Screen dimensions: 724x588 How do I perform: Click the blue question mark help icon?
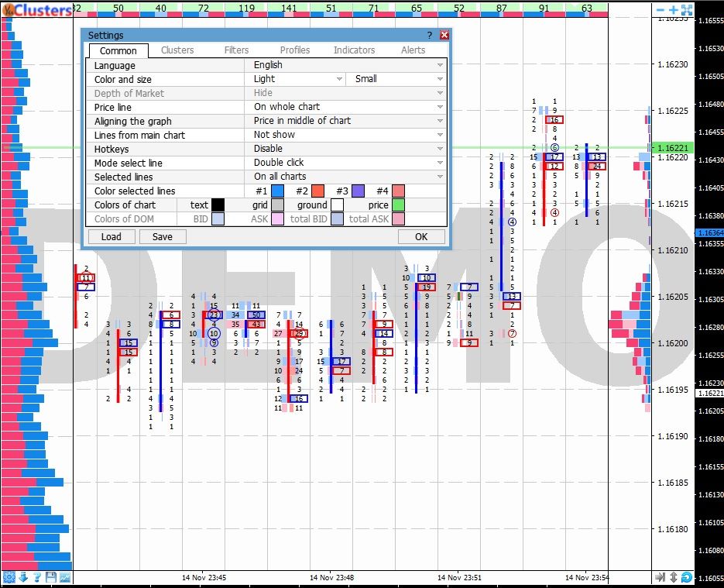tap(37, 577)
